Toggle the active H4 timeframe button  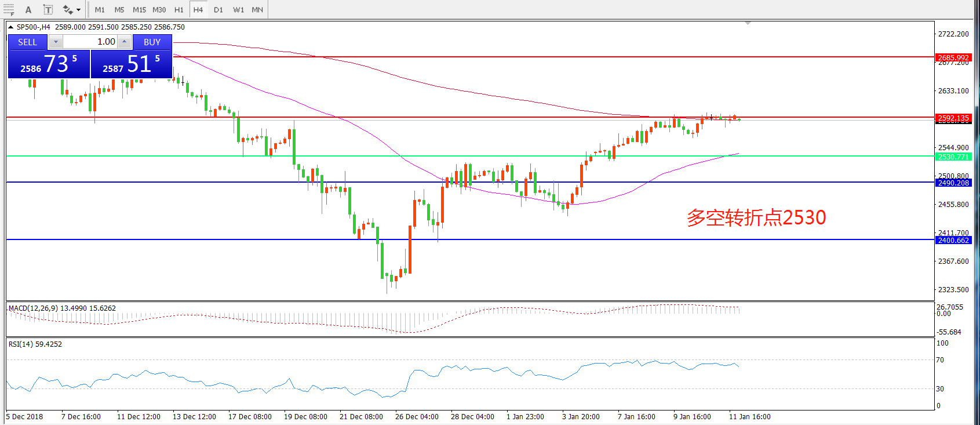198,10
